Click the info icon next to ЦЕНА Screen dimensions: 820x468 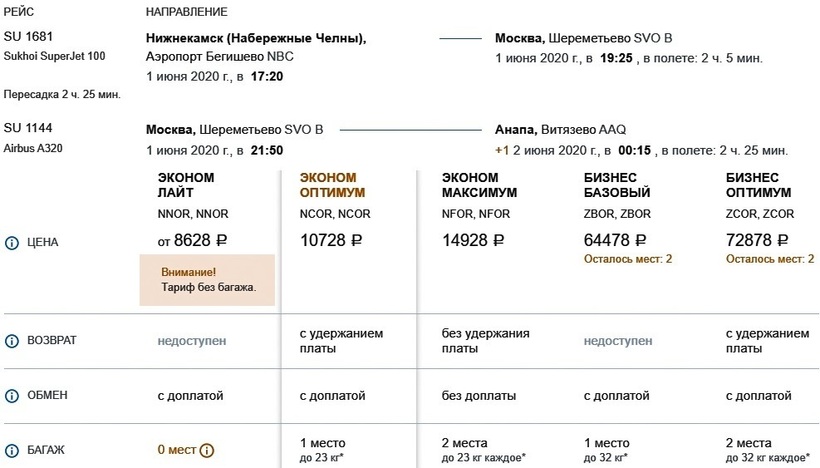click(x=12, y=242)
